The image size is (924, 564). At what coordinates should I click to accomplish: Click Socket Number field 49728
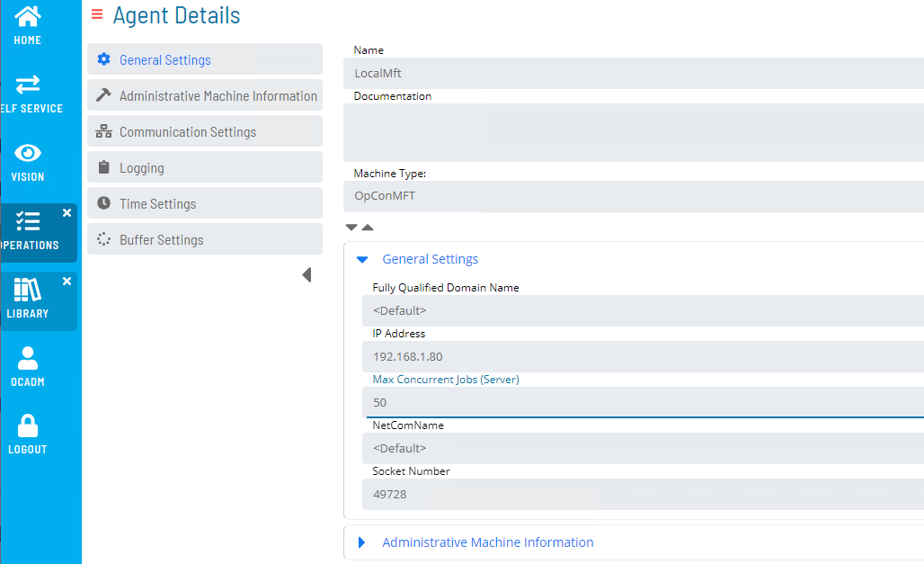(643, 495)
